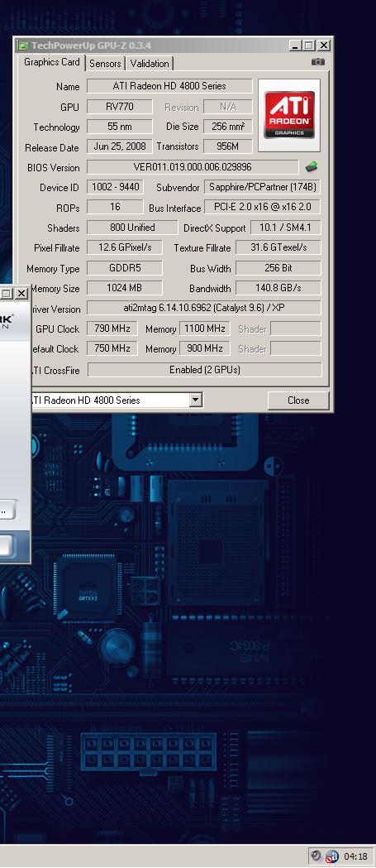Screen dimensions: 376x868
Task: Click the taskbar clock showing 04:18
Action: point(355,856)
